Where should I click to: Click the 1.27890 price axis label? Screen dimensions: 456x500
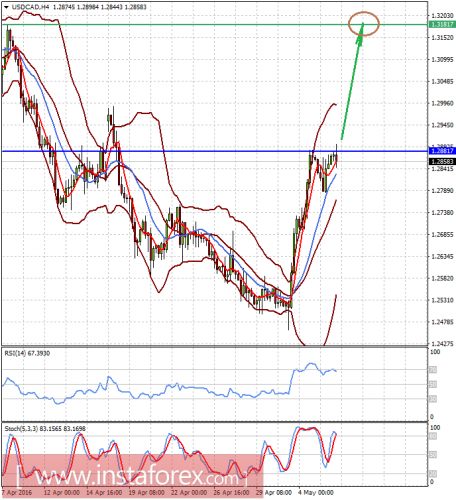click(x=443, y=191)
